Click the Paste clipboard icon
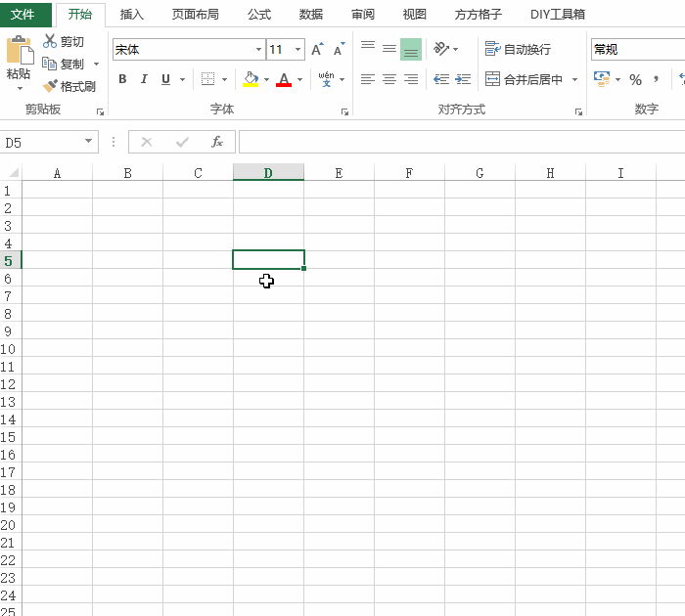685x616 pixels. pos(20,50)
